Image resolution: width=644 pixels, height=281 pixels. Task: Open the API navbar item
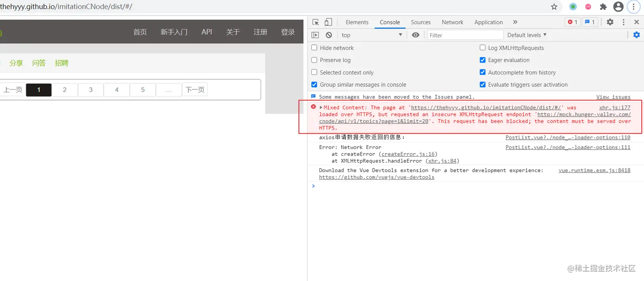click(x=207, y=32)
